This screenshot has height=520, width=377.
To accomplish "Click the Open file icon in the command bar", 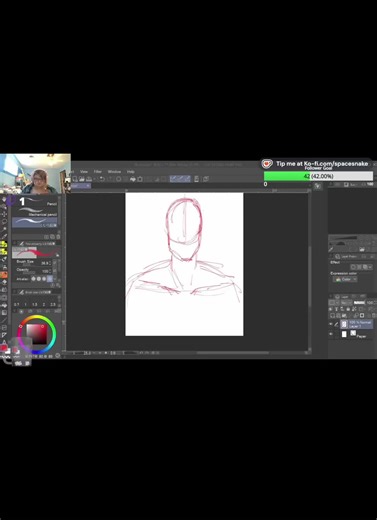I will pyautogui.click(x=82, y=179).
